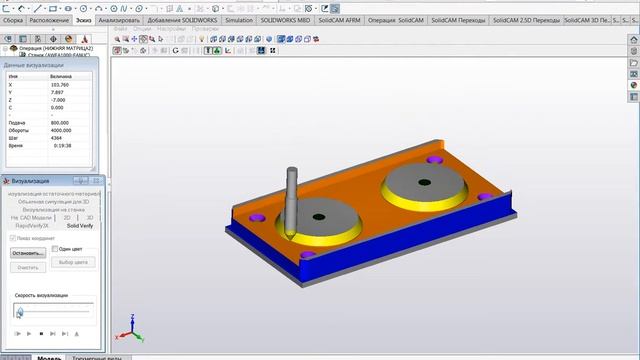Switch to 'Добавления SOLIDWORKS' tab

182,20
